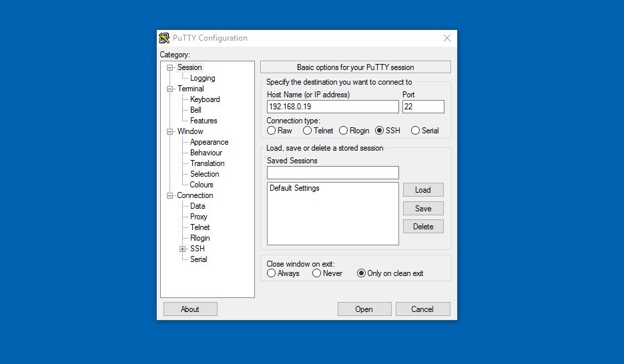Select the Window category

click(190, 131)
